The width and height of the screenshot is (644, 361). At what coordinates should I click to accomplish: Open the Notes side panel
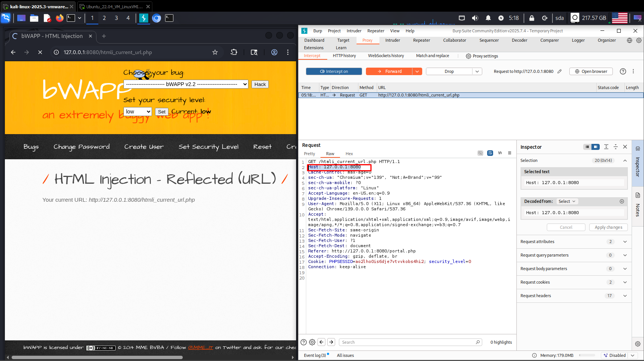[x=638, y=205]
